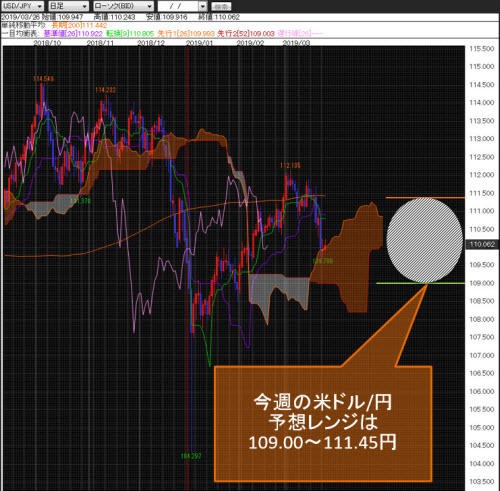Click the 112.135 high price marker
500x491 pixels.
pos(290,165)
